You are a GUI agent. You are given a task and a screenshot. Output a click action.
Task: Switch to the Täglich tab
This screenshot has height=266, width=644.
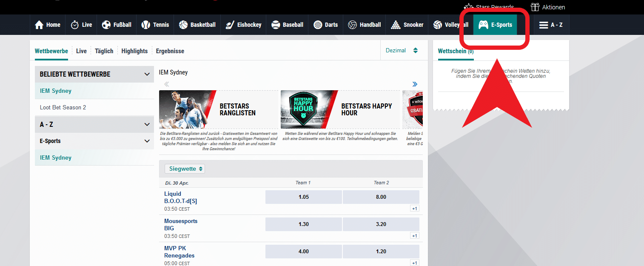(104, 51)
